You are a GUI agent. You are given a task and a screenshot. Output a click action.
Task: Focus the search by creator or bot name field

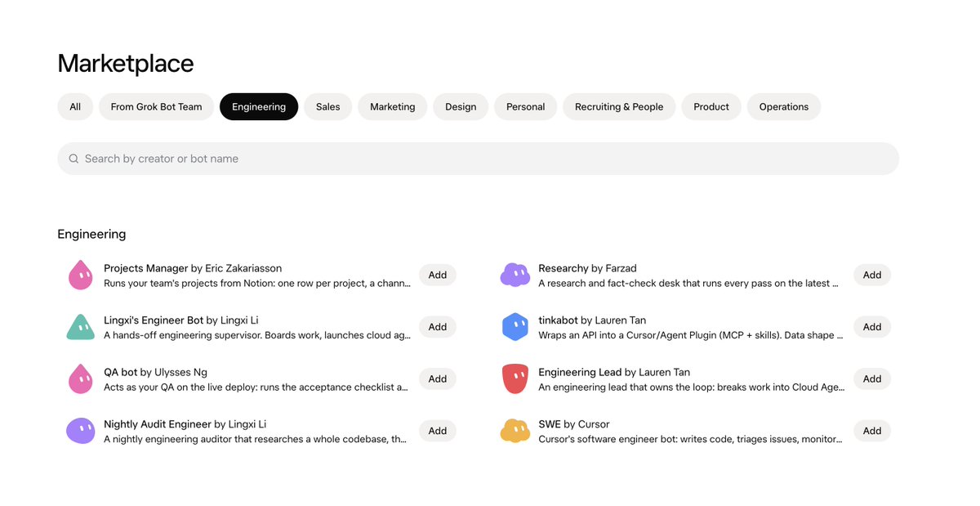click(478, 159)
